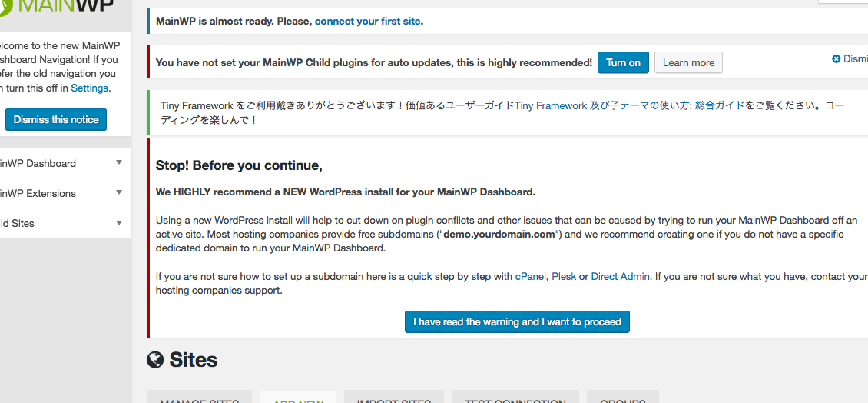Click the Sites page heading text
The width and height of the screenshot is (868, 403).
194,361
